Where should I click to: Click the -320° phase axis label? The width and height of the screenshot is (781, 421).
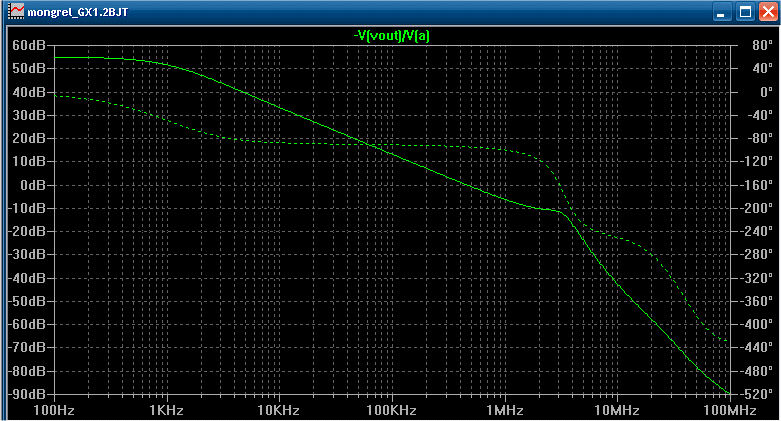click(x=756, y=278)
